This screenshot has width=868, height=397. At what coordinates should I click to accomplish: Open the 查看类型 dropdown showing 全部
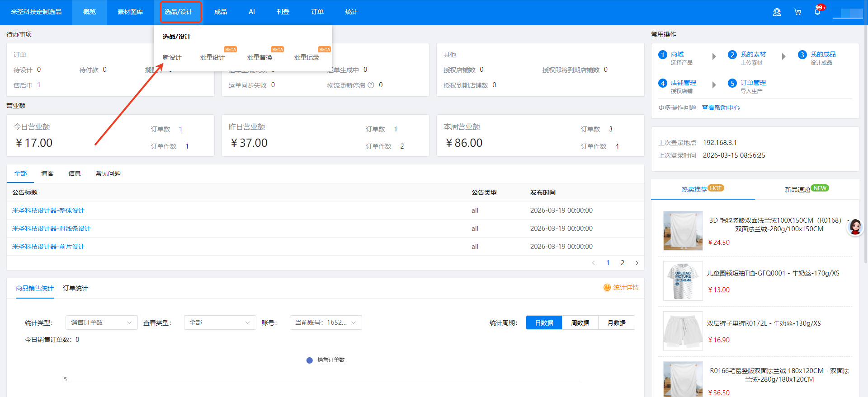[220, 322]
